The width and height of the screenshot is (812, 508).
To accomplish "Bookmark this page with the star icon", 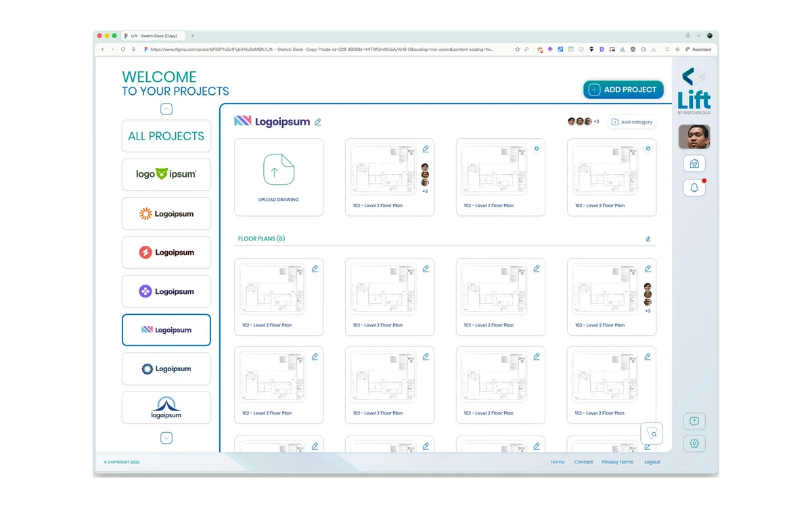I will [x=518, y=49].
